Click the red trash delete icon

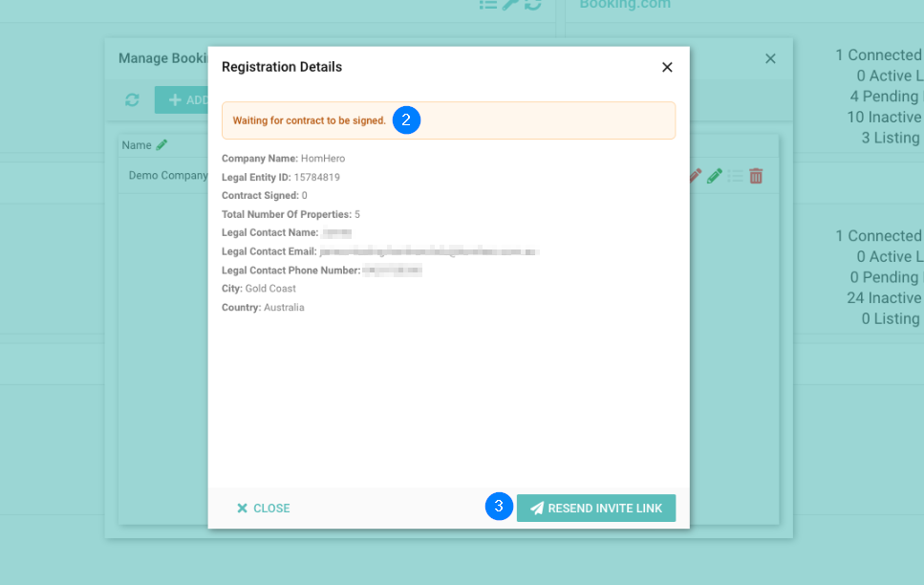coord(756,176)
